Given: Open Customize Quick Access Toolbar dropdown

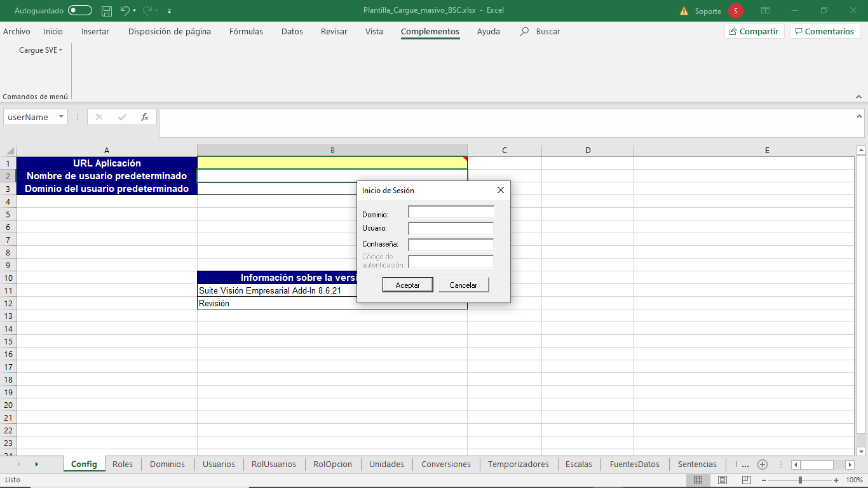Looking at the screenshot, I should coord(170,11).
